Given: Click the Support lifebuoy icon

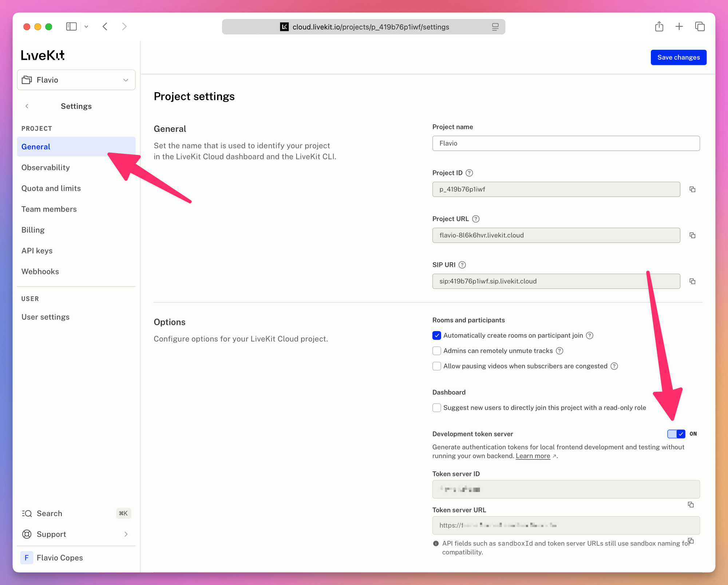Looking at the screenshot, I should point(27,534).
